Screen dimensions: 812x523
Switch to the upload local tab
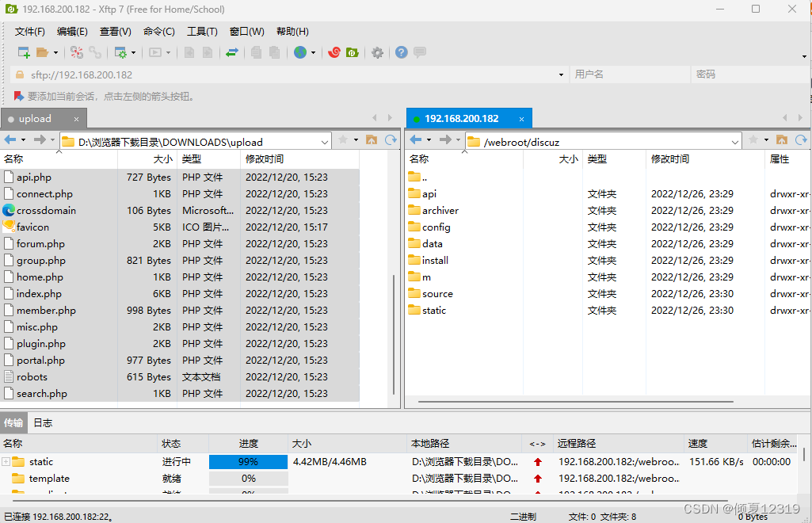coord(35,119)
